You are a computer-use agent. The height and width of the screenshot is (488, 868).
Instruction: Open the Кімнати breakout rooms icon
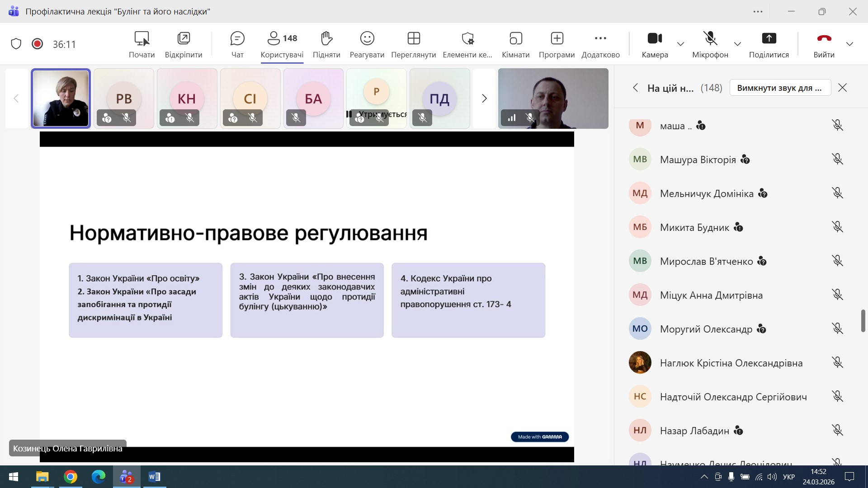pyautogui.click(x=515, y=39)
